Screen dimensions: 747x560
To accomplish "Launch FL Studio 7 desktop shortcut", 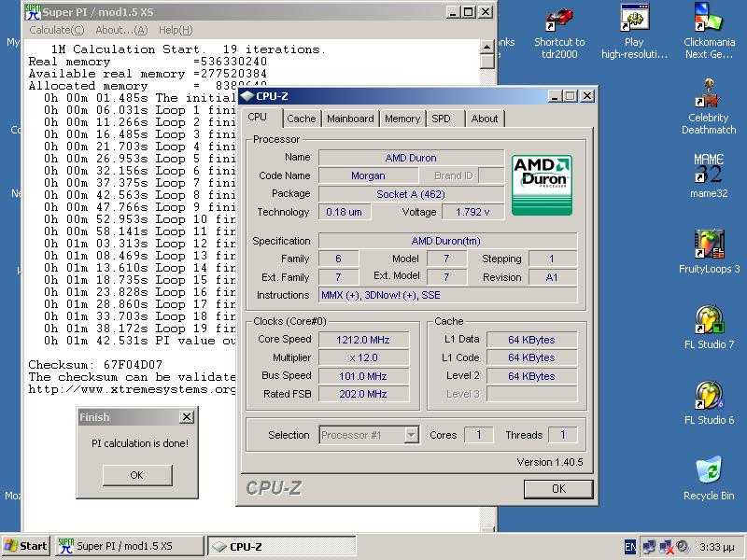I will 709,328.
